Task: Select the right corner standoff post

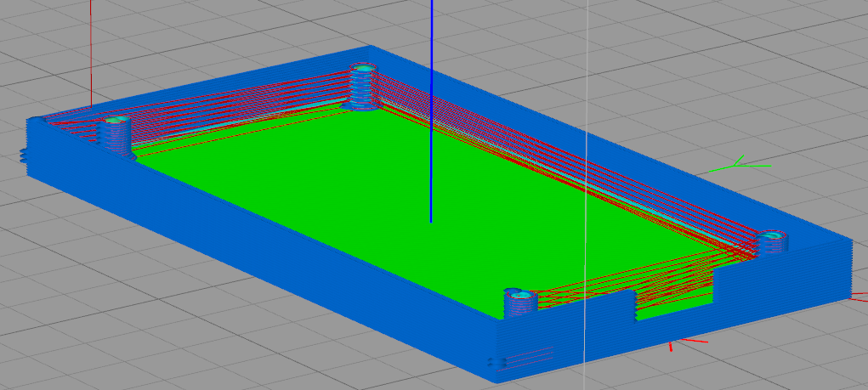Action: 772,242
